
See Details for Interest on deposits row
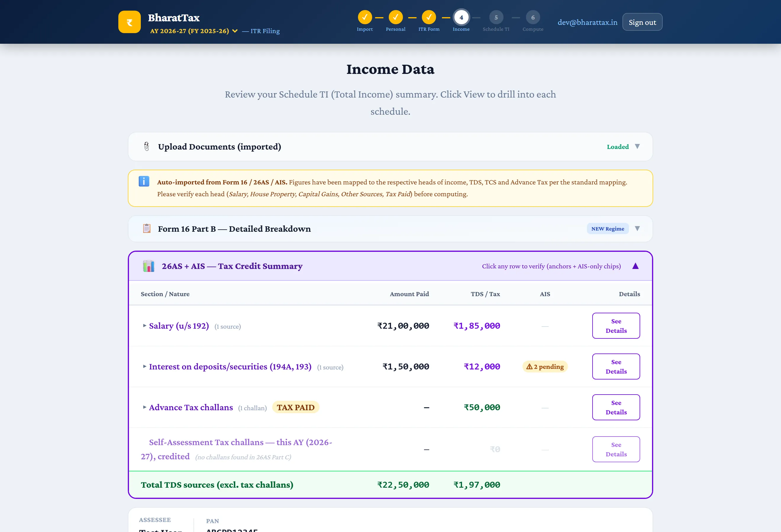[x=616, y=366]
